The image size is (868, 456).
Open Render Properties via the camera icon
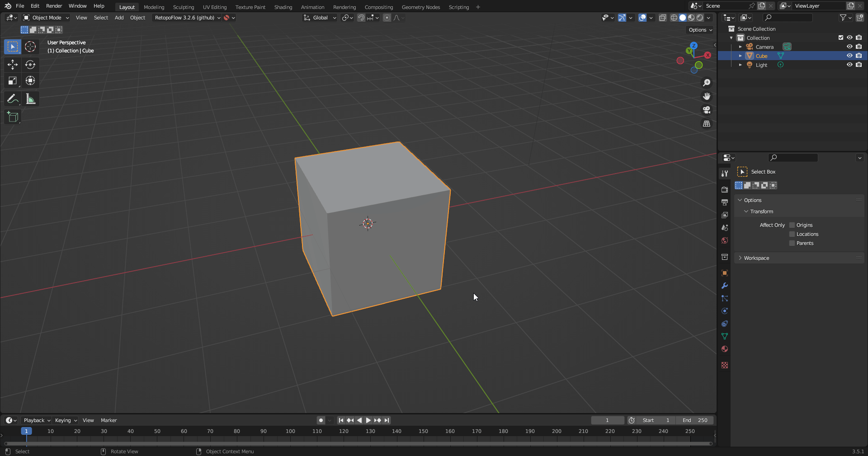[724, 190]
